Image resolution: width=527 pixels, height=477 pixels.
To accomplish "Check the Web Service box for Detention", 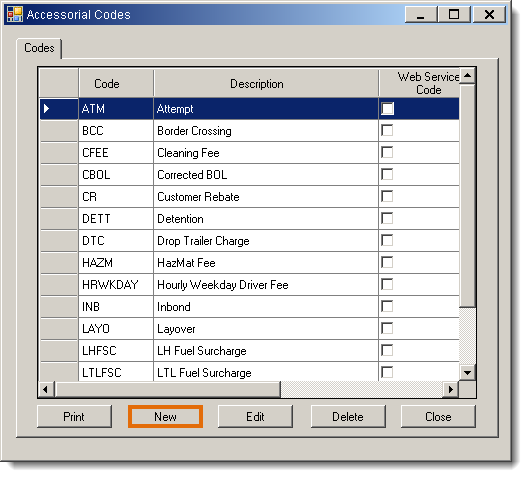I will (x=387, y=218).
